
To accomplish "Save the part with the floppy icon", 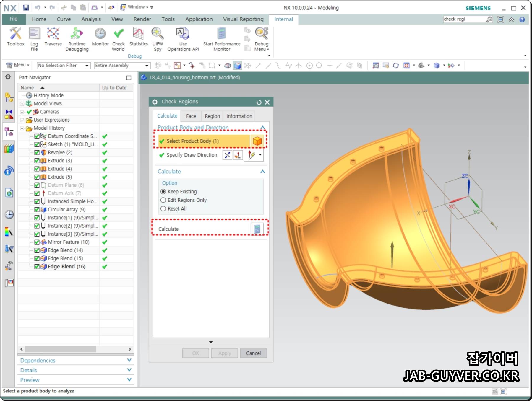I will 26,7.
